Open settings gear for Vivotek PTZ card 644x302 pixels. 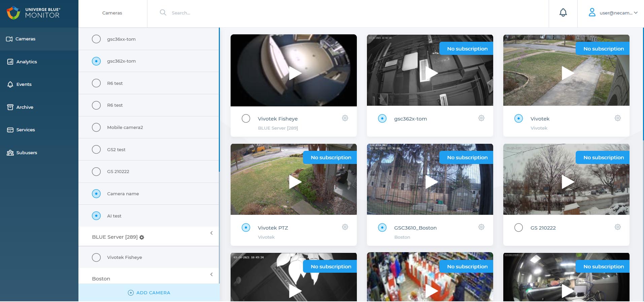[x=345, y=227]
